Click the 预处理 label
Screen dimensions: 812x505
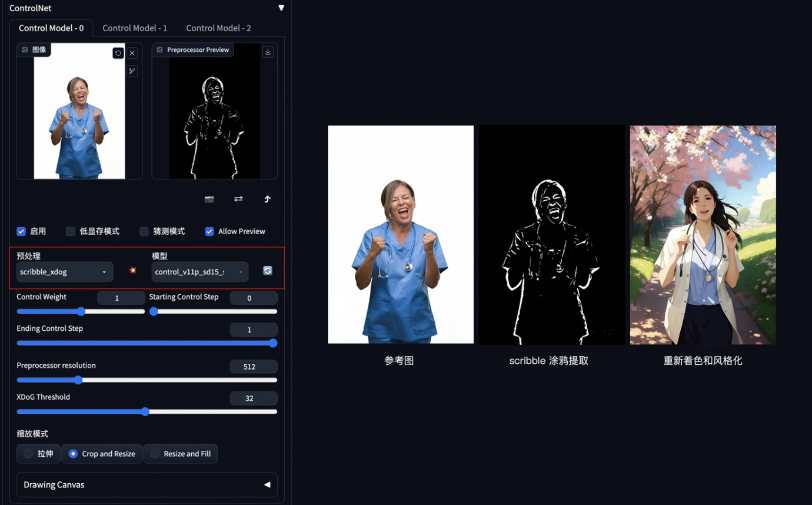pyautogui.click(x=28, y=256)
